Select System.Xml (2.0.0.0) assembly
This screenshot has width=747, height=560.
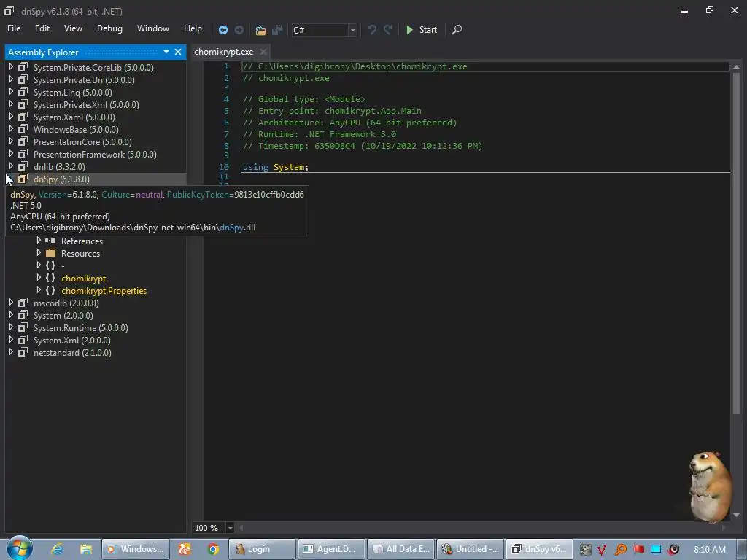(72, 340)
